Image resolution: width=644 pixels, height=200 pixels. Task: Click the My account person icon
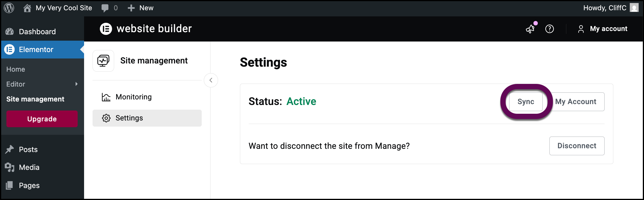click(581, 29)
